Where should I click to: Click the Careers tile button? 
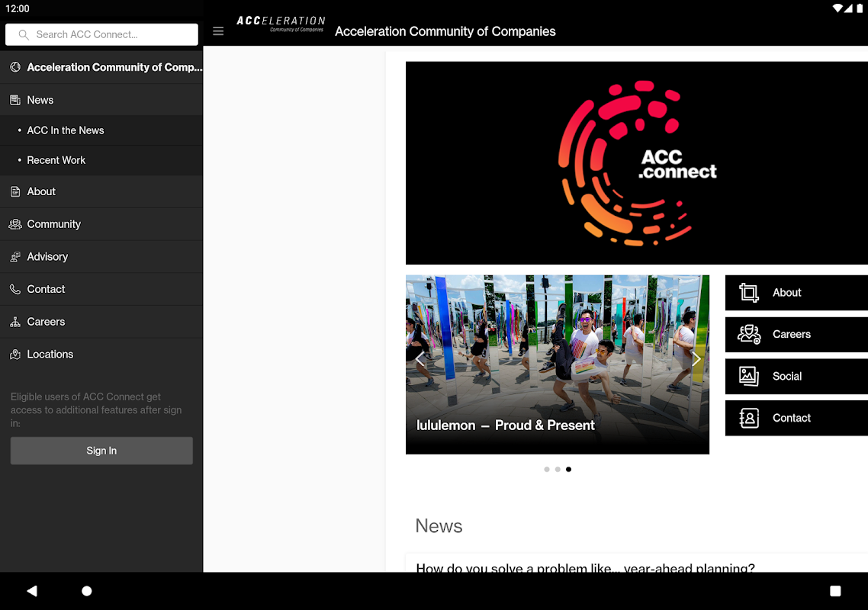click(796, 334)
